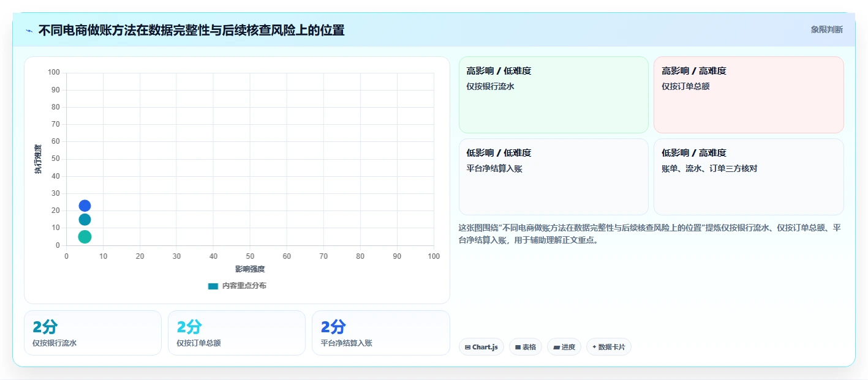Click the 2分 仅按订单总额 score card
Screen dimensions: 868x380
coord(236,333)
